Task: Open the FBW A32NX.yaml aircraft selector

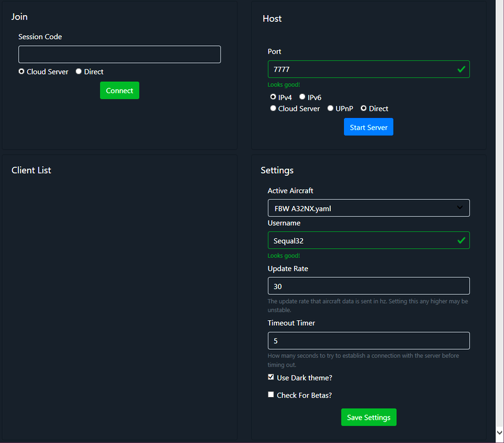Action: pyautogui.click(x=369, y=208)
